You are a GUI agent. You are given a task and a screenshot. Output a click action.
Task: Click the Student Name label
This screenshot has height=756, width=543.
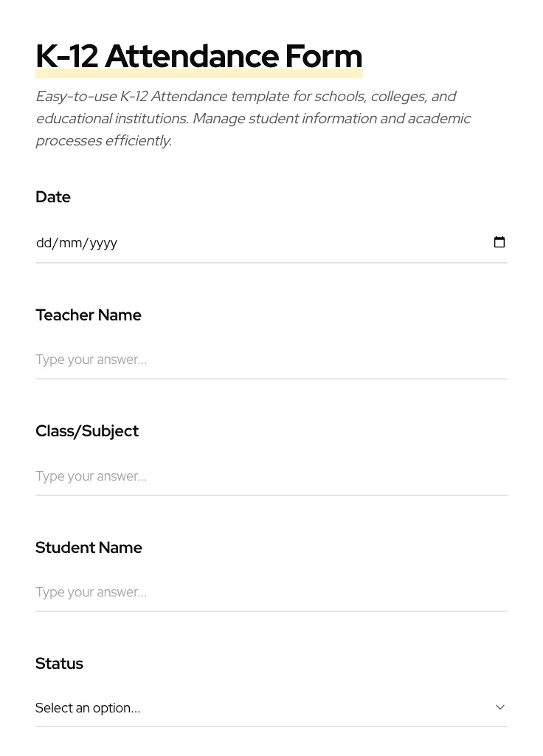[89, 547]
